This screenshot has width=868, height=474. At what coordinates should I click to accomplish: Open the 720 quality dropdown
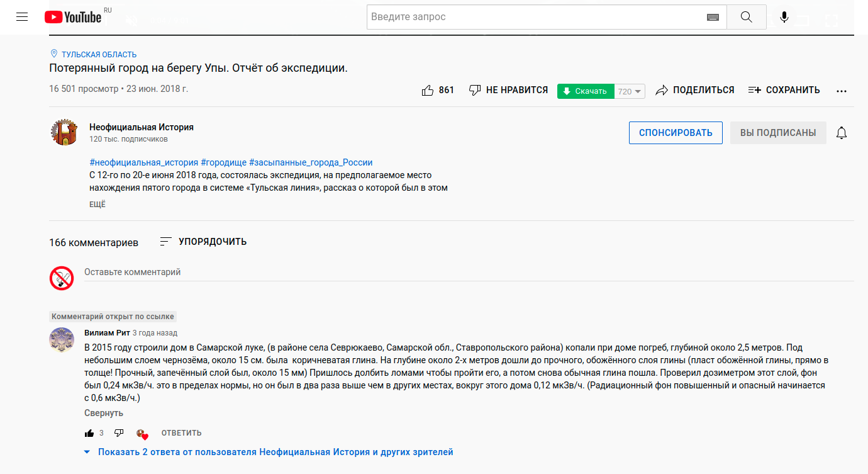tap(630, 91)
